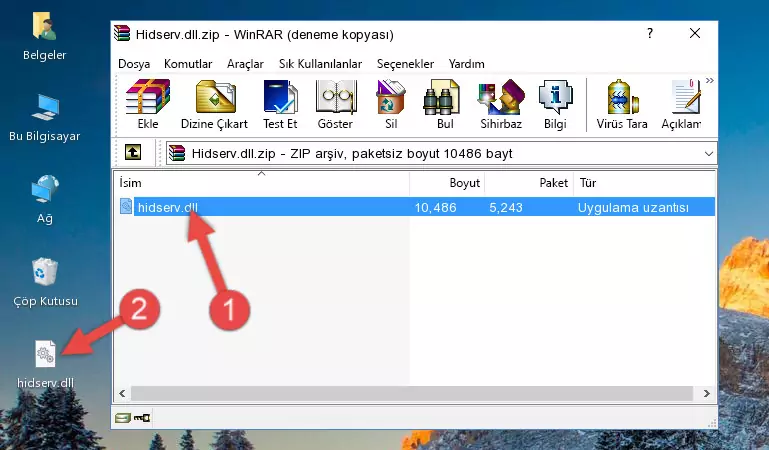Screen dimensions: 769x450
Task: Sort by İsim column header
Action: 262,183
